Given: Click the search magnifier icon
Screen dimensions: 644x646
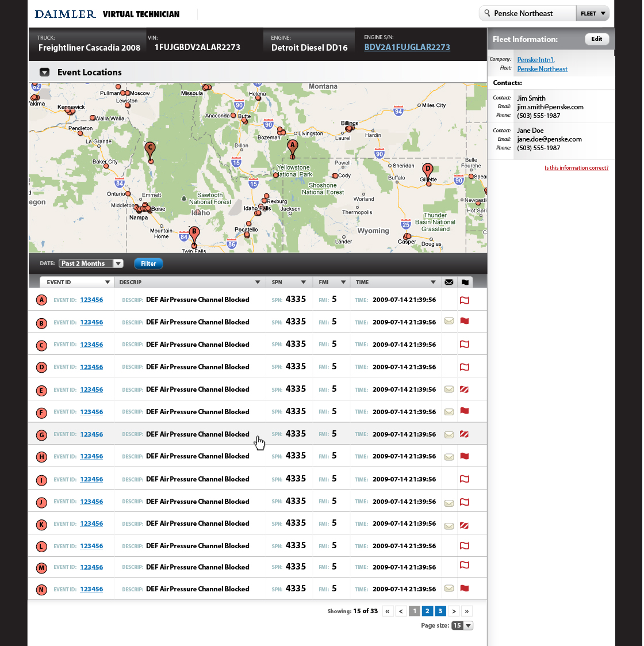Looking at the screenshot, I should (x=487, y=13).
